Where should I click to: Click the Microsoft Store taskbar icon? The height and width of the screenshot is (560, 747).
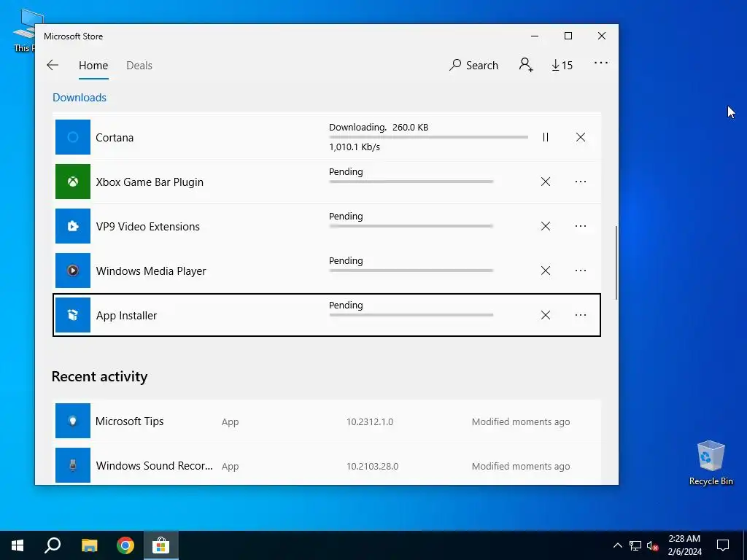tap(161, 545)
